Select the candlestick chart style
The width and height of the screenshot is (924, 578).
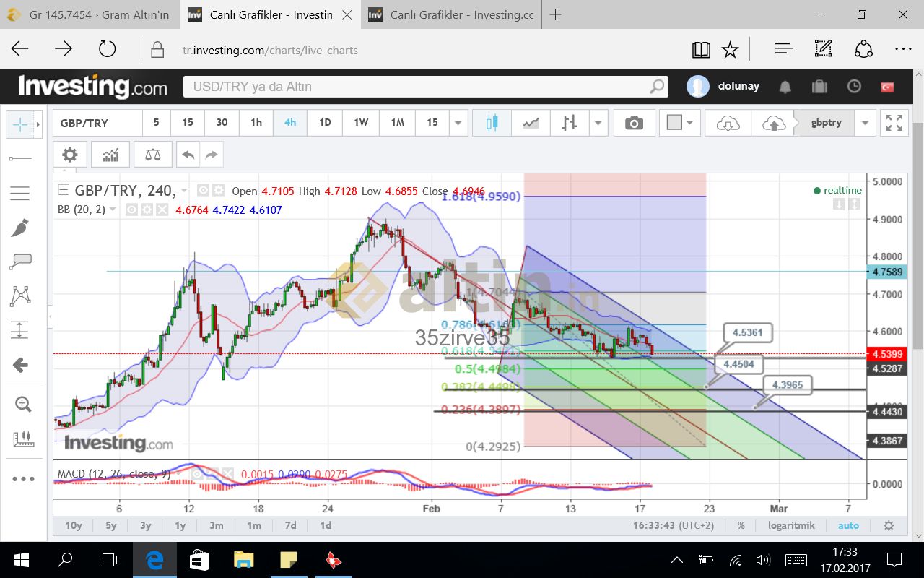[x=492, y=124]
